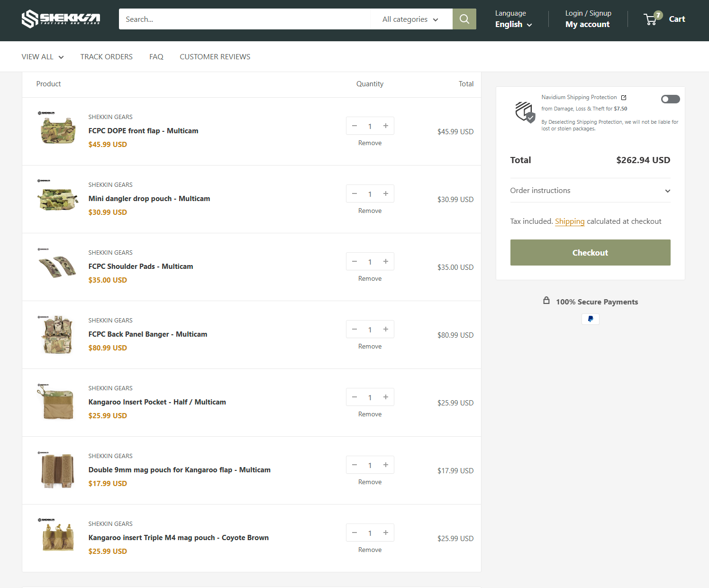
Task: Open Double 9mm mag pouch thumbnail
Action: click(x=57, y=470)
